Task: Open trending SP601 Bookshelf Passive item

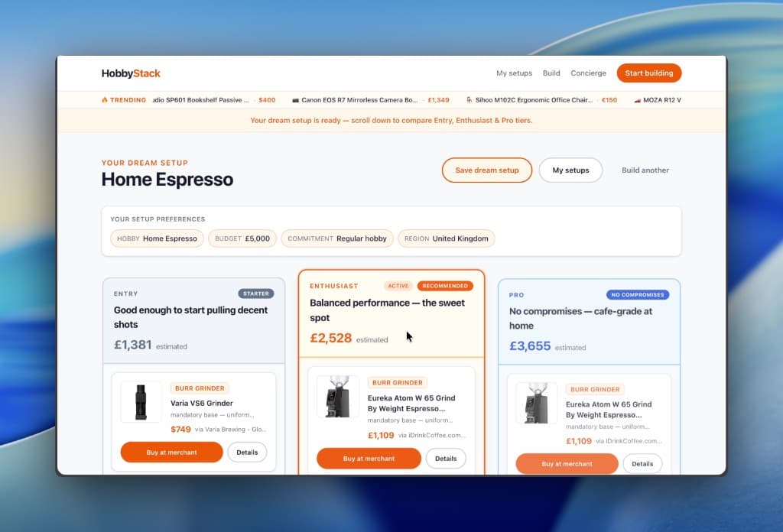Action: (x=214, y=100)
